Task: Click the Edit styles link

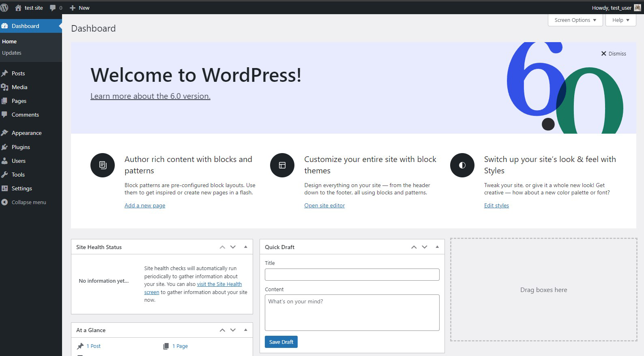Action: pos(496,205)
